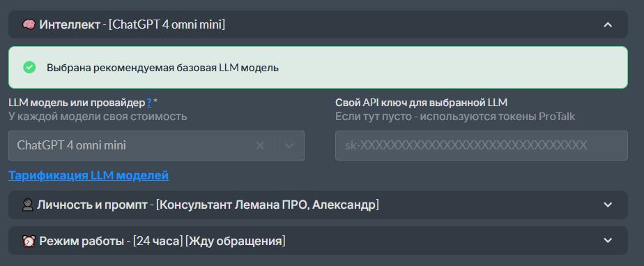Screen dimensions: 644x266
Task: Collapse the Интеллект section using the up chevron
Action: (x=608, y=24)
